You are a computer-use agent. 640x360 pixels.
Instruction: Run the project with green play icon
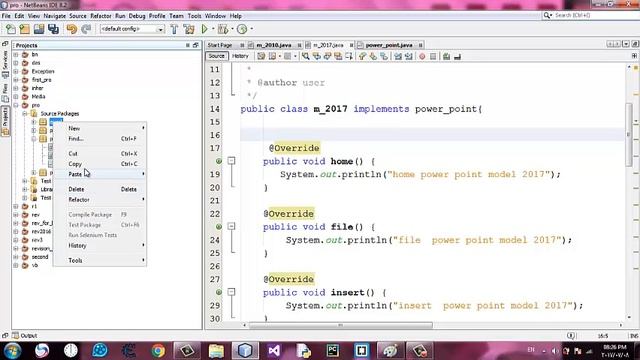tap(204, 29)
